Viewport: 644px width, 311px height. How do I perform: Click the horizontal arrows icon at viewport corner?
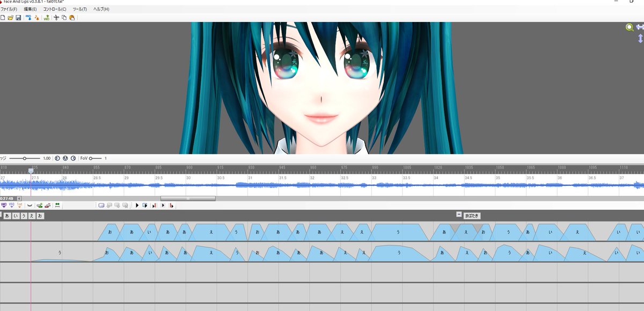[x=640, y=27]
